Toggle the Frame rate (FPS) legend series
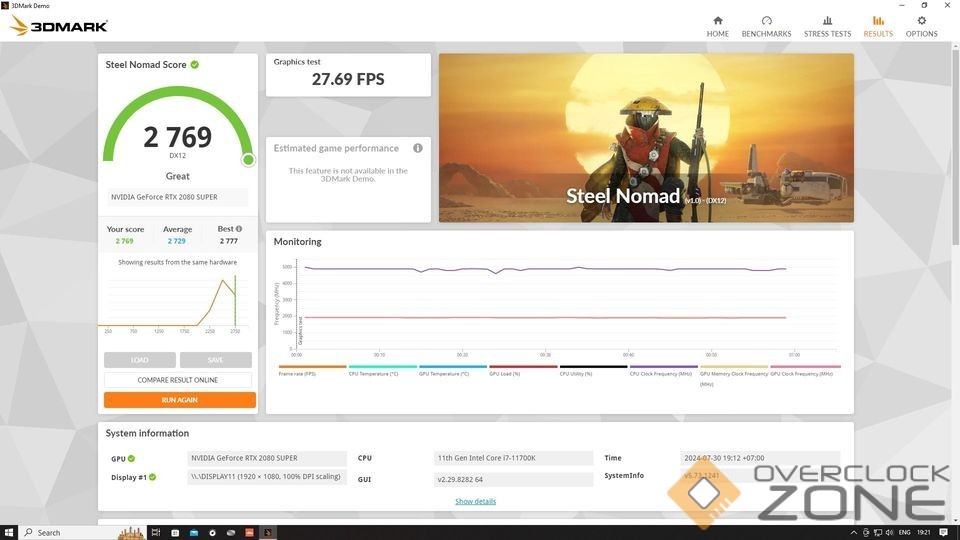Image resolution: width=960 pixels, height=540 pixels. [312, 370]
